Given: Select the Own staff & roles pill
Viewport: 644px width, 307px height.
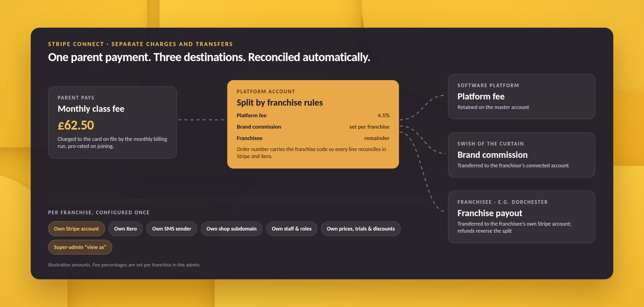Looking at the screenshot, I should coord(292,229).
